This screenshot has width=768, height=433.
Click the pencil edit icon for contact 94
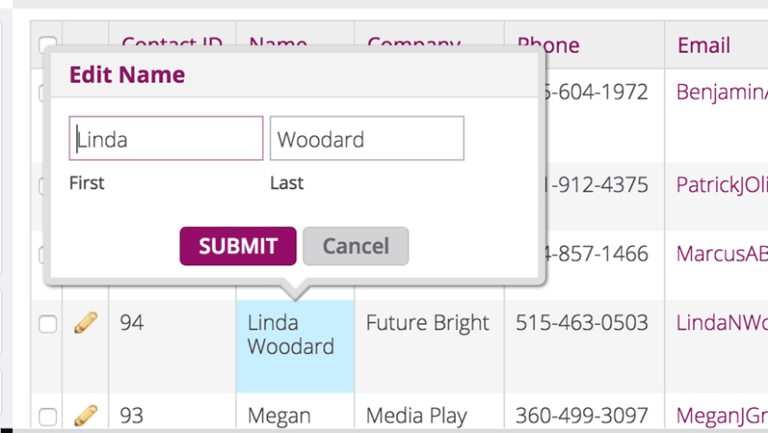[x=86, y=323]
